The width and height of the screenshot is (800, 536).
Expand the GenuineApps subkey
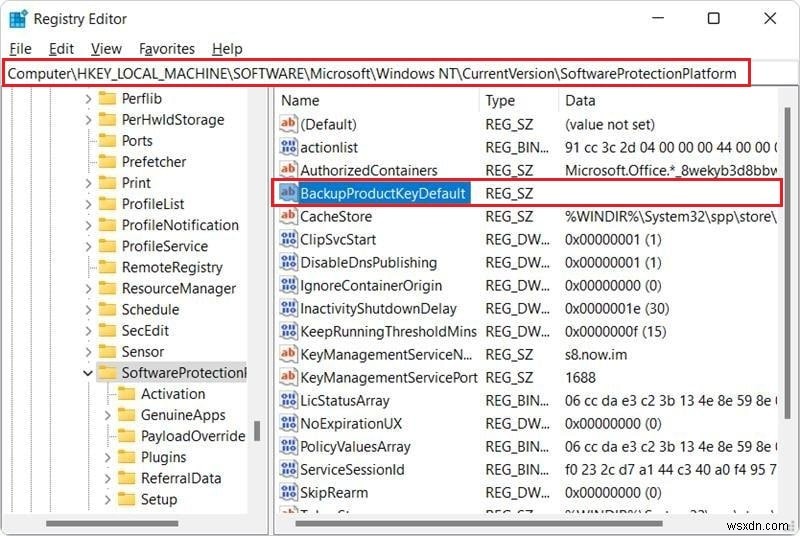[107, 415]
